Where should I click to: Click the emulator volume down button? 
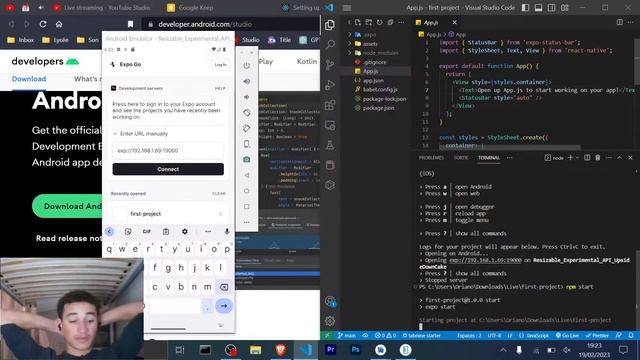247,97
